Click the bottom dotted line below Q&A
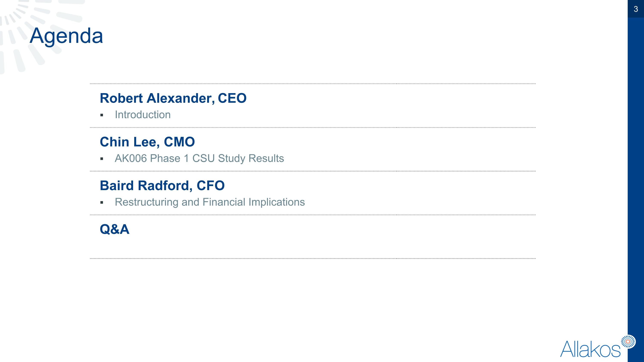The width and height of the screenshot is (644, 362). coord(313,259)
